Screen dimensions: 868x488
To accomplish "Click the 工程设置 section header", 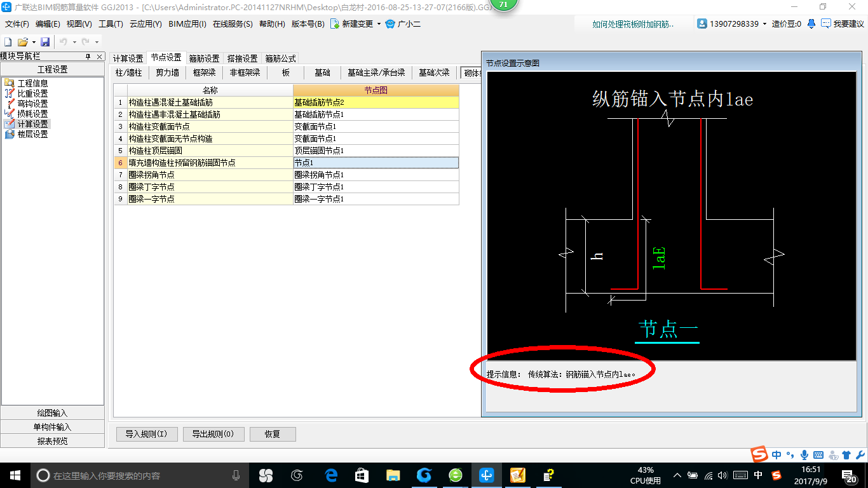I will point(52,69).
